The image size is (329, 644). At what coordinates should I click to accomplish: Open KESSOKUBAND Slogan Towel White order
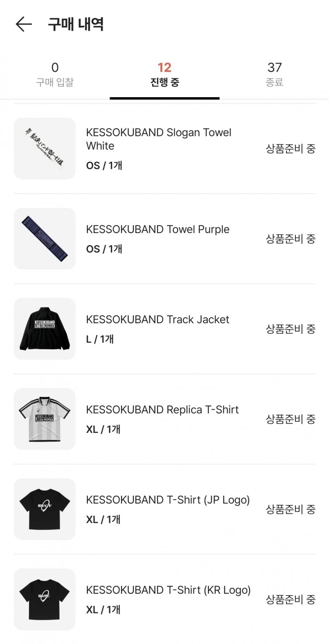pyautogui.click(x=158, y=139)
